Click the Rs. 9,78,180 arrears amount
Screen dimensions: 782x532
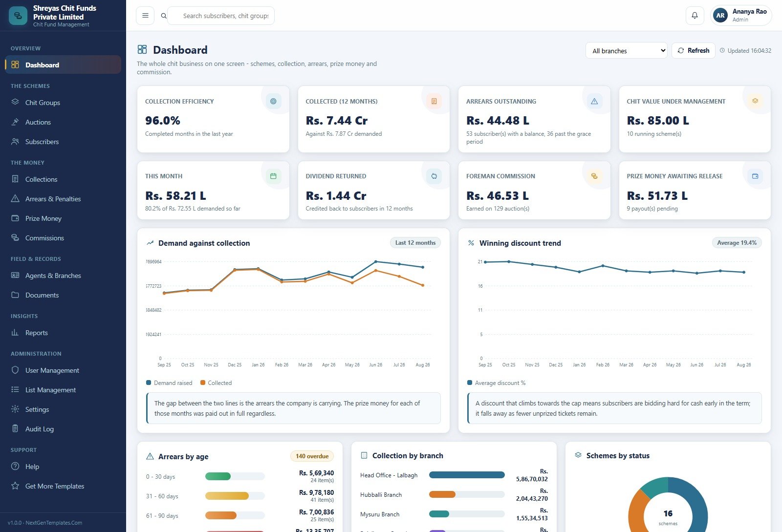316,492
